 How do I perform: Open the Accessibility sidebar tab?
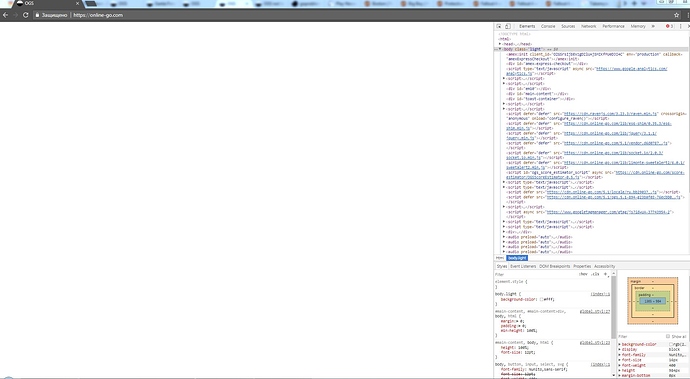click(605, 266)
